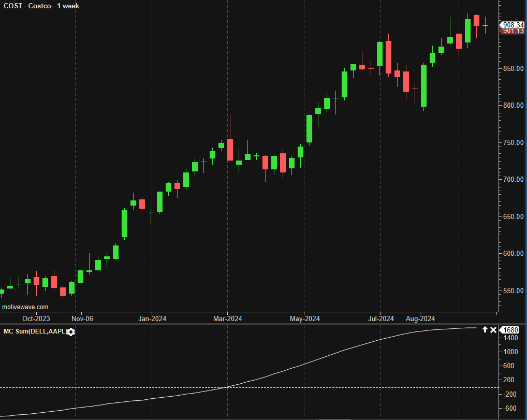
Task: Click the Aug-2024 time axis label
Action: [x=420, y=318]
